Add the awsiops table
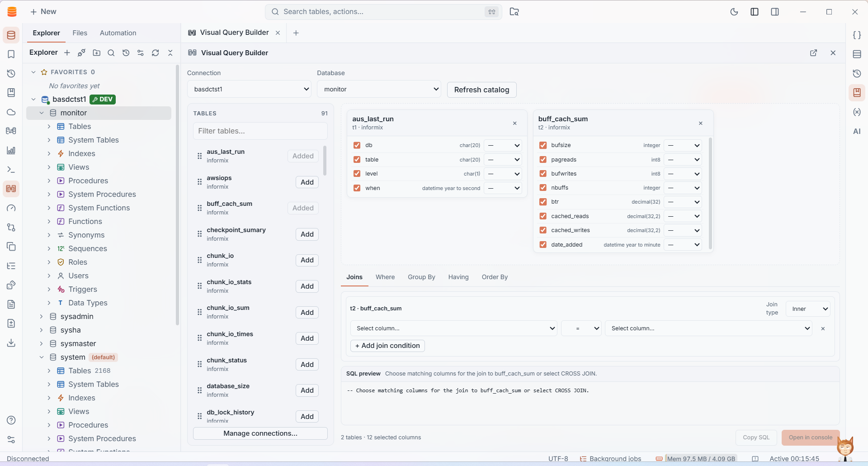 point(307,182)
